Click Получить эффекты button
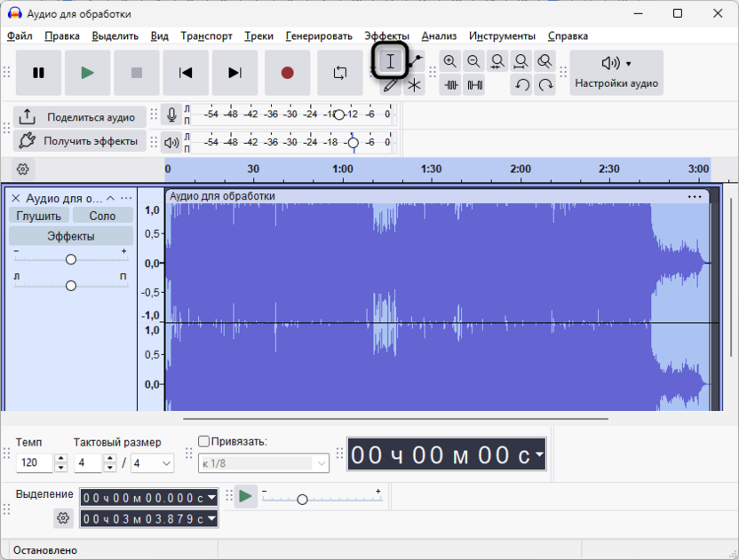 pos(80,141)
